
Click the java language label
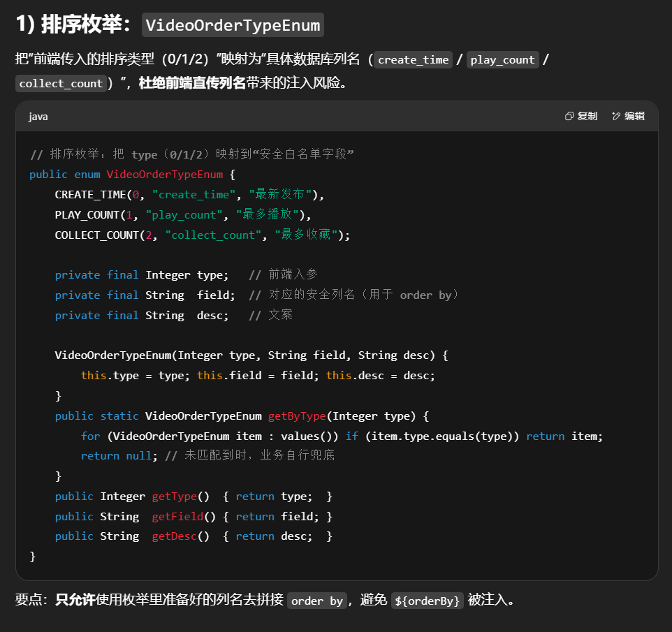(x=38, y=117)
